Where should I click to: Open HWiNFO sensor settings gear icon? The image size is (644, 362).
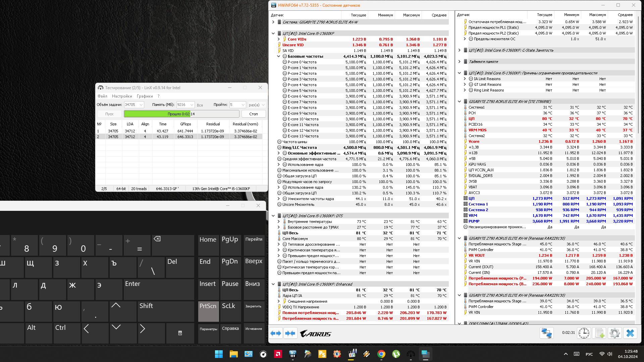point(614,333)
